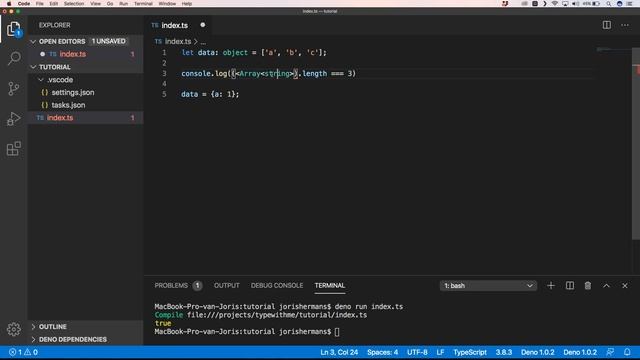
Task: Click the unsaved dot on index.ts tab
Action: (202, 25)
